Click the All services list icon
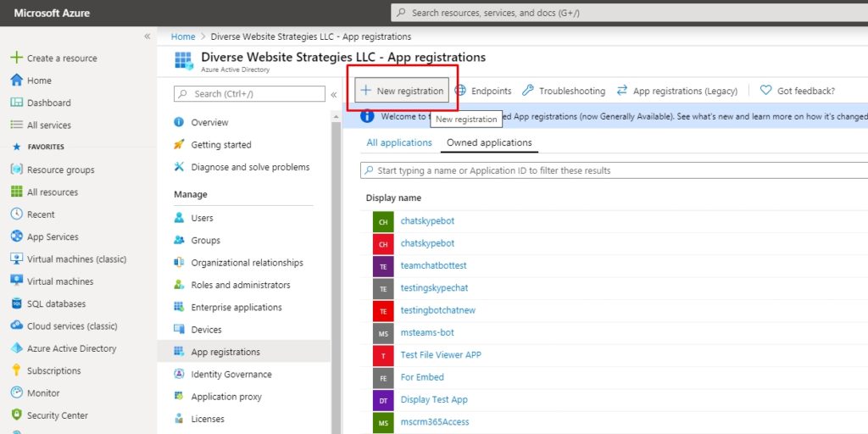 click(x=17, y=125)
